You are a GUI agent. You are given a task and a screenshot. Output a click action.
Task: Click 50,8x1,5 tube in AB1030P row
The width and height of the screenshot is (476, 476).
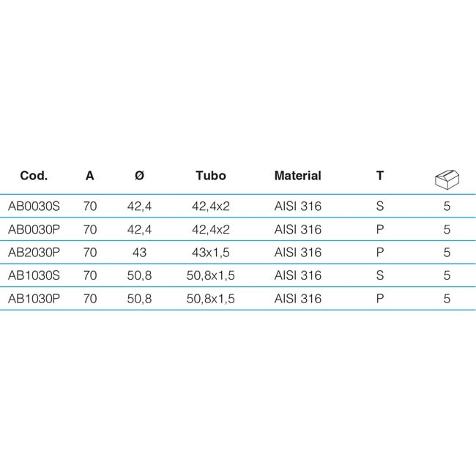point(211,299)
